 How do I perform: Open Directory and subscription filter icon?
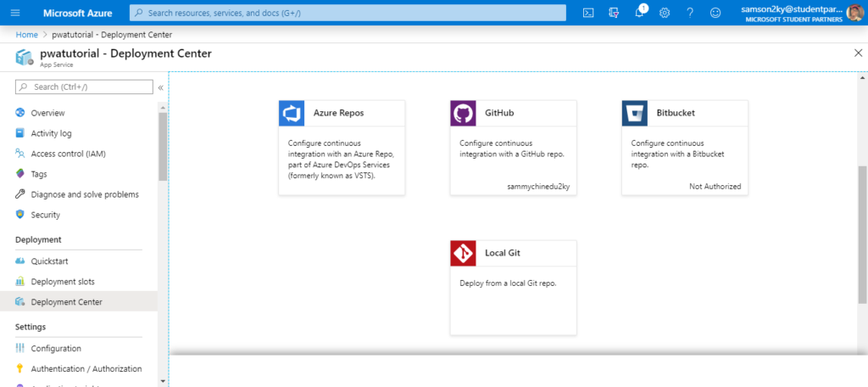[614, 13]
